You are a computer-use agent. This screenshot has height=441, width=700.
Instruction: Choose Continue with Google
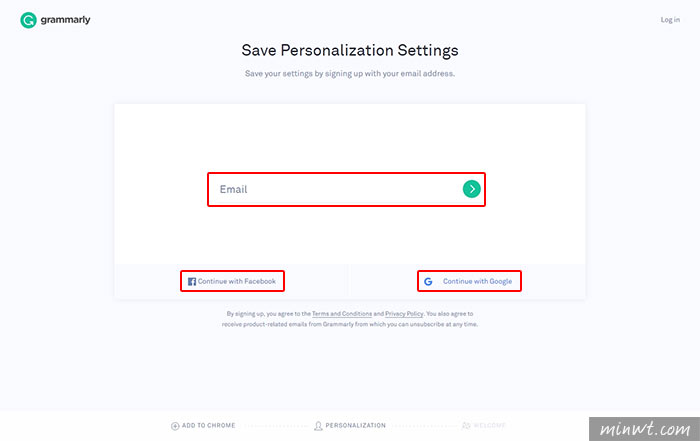point(469,281)
